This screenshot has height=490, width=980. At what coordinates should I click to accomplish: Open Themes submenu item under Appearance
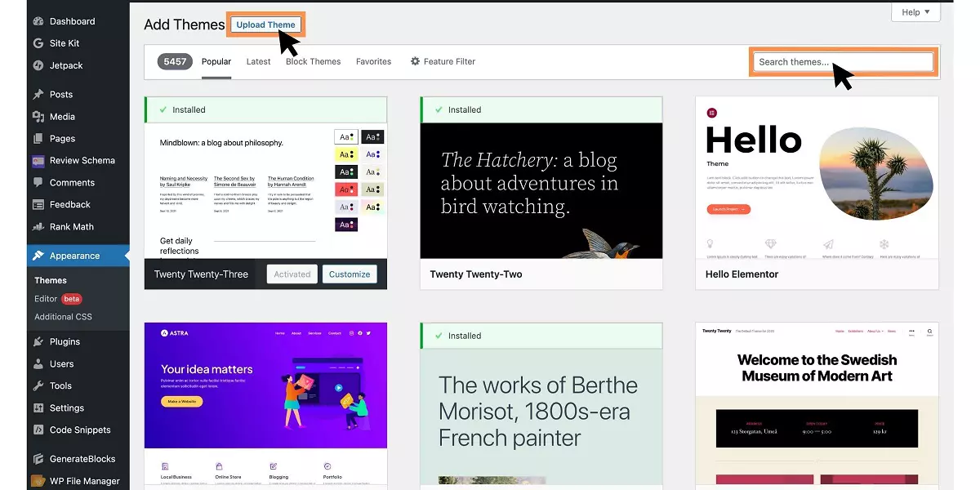click(51, 280)
